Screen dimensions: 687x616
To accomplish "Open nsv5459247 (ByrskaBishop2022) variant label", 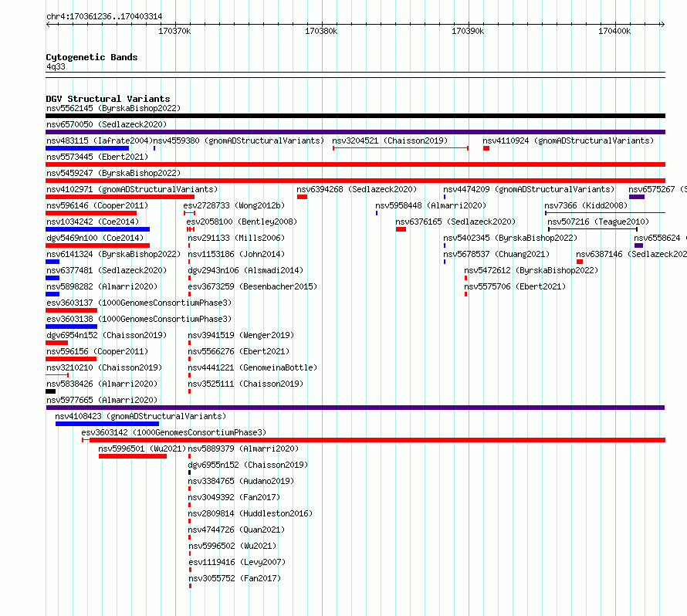I will point(113,173).
